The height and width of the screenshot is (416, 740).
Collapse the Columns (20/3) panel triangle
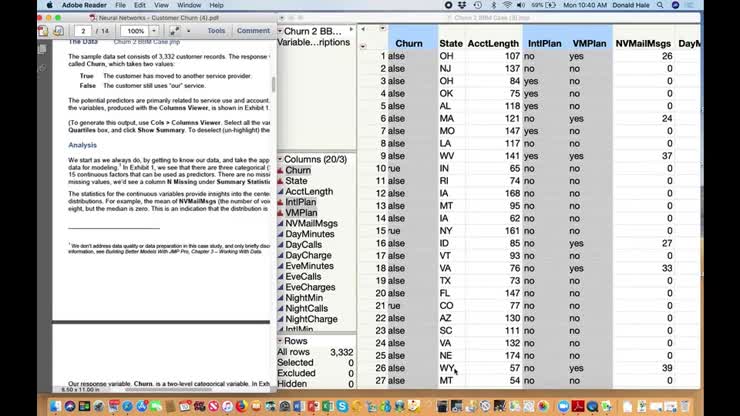(x=280, y=159)
